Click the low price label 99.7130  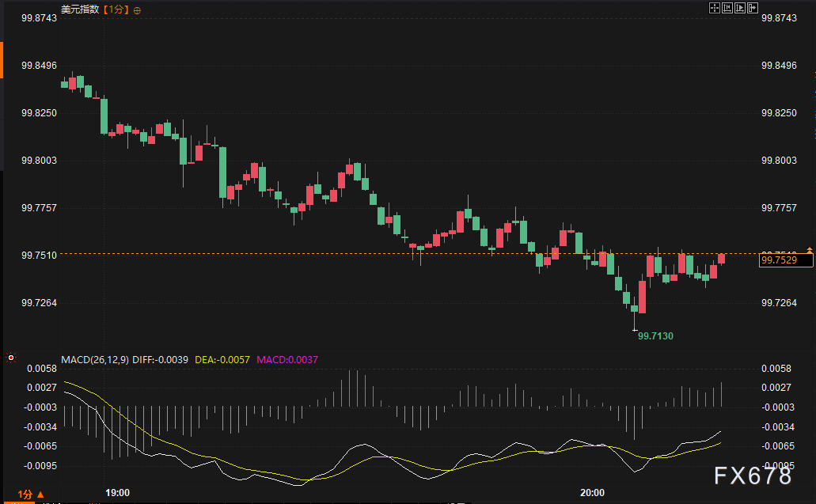coord(655,336)
